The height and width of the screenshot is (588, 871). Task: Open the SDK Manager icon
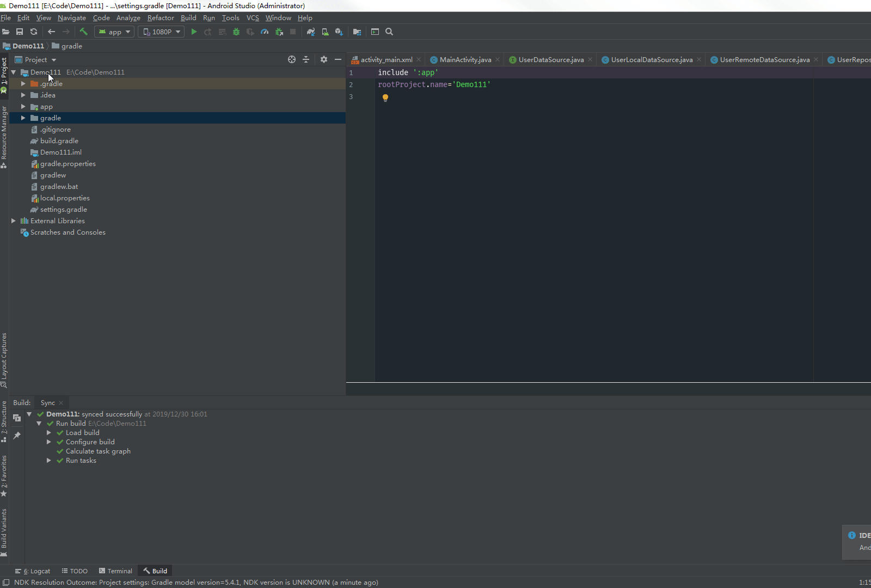tap(339, 32)
